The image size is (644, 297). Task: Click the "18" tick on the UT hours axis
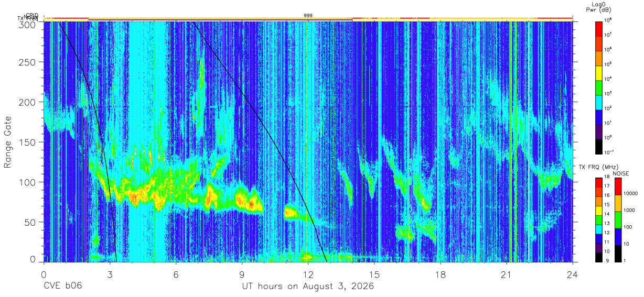[x=441, y=274]
